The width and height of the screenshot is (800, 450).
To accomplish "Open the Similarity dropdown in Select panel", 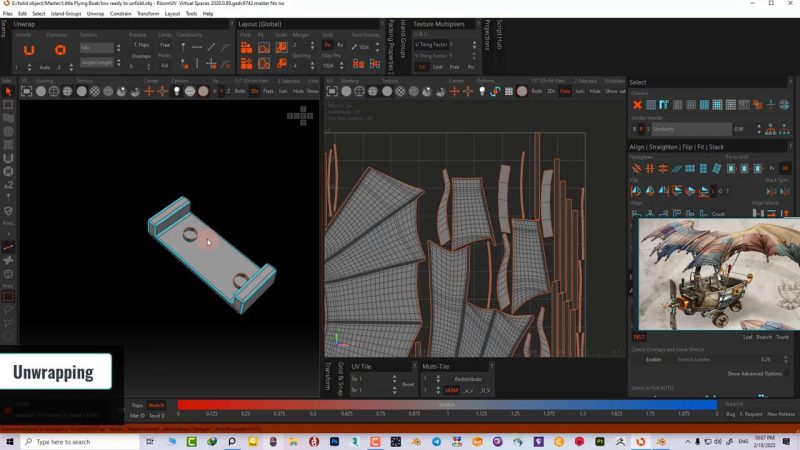I will tap(690, 129).
